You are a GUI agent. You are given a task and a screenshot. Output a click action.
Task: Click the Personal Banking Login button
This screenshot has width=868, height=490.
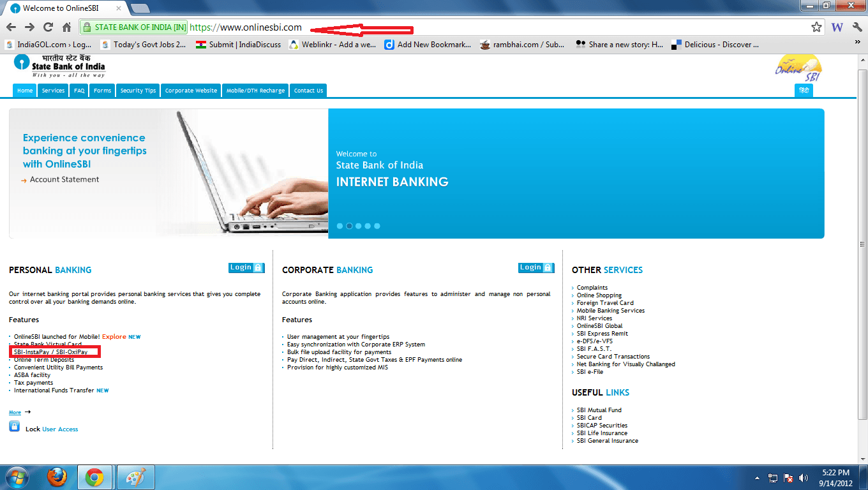246,268
